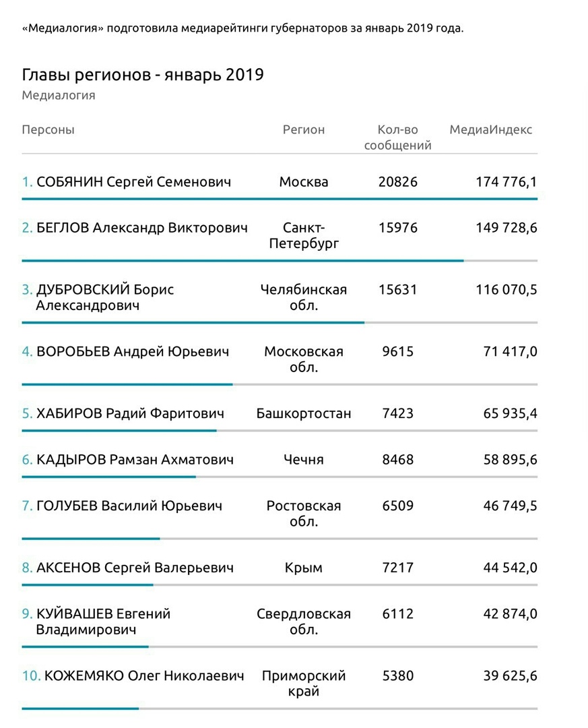The image size is (588, 728).
Task: Open БЕГЛОВ Александр Викторович entry
Action: tap(141, 228)
